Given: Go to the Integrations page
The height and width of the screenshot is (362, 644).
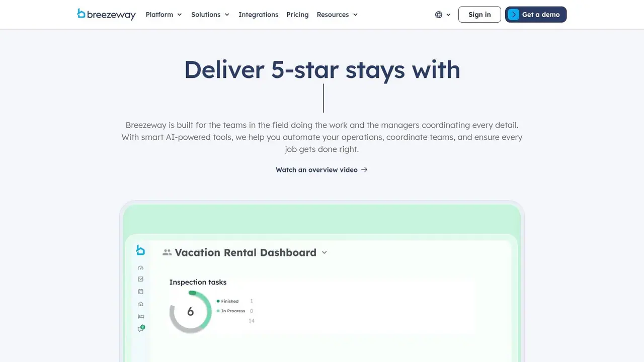Looking at the screenshot, I should 258,15.
